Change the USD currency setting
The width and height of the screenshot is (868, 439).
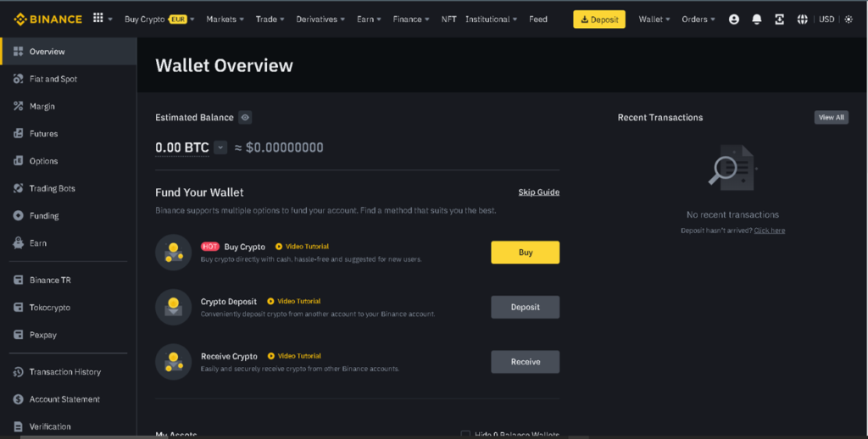pos(826,19)
